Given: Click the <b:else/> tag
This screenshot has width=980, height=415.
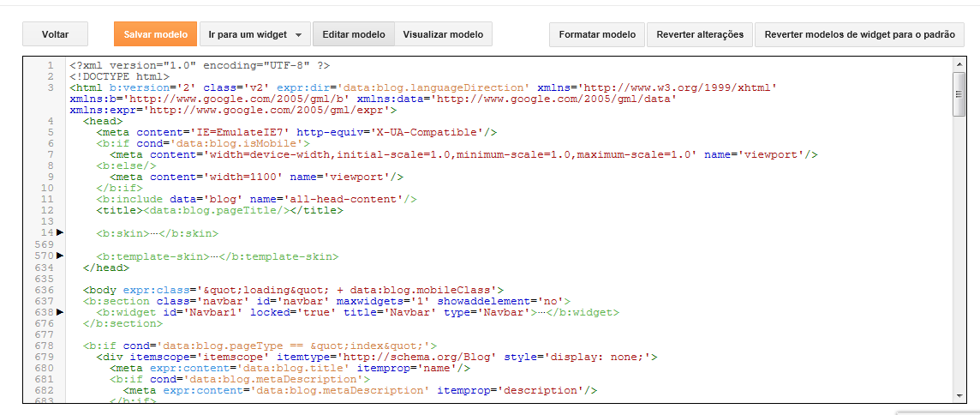Looking at the screenshot, I should click(126, 166).
